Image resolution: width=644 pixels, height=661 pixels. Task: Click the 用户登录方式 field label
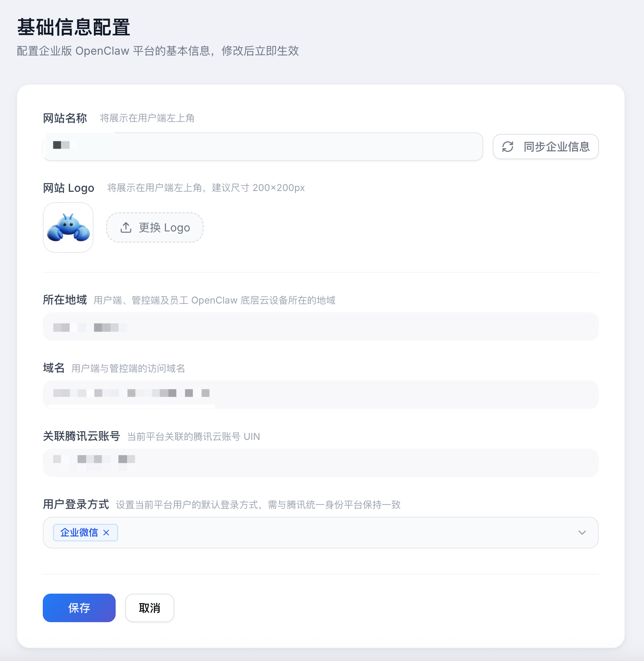coord(76,504)
